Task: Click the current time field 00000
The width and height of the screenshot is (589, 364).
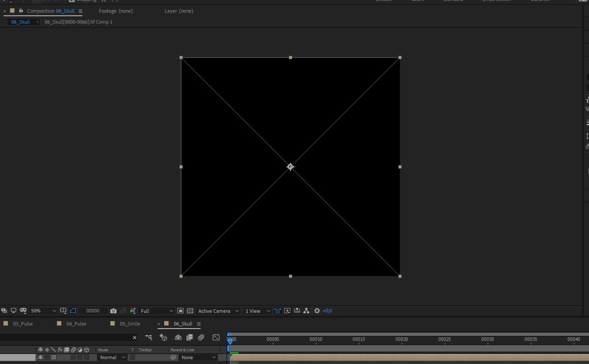Action: pyautogui.click(x=93, y=311)
